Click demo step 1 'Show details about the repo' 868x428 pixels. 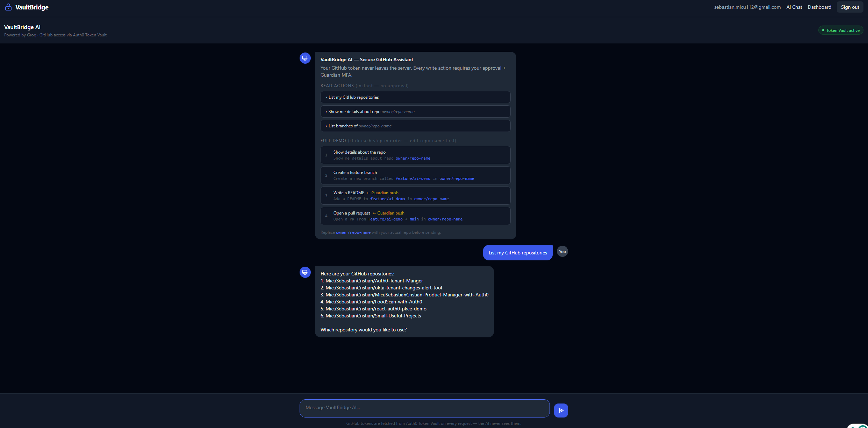(x=415, y=155)
